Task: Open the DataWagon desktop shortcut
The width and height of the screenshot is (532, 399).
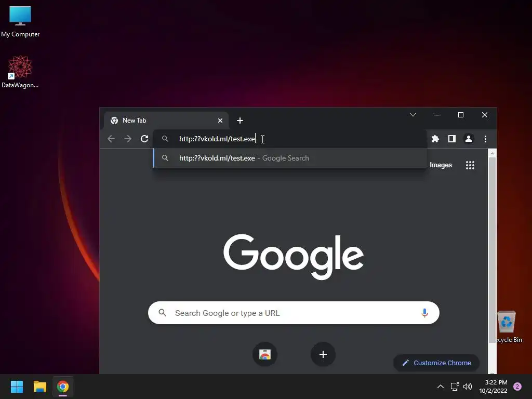Action: point(20,72)
